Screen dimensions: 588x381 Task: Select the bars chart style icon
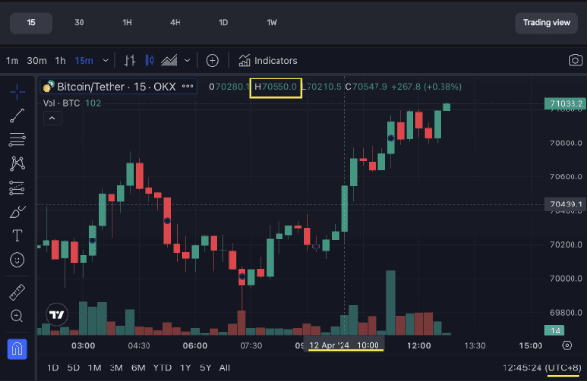point(130,60)
